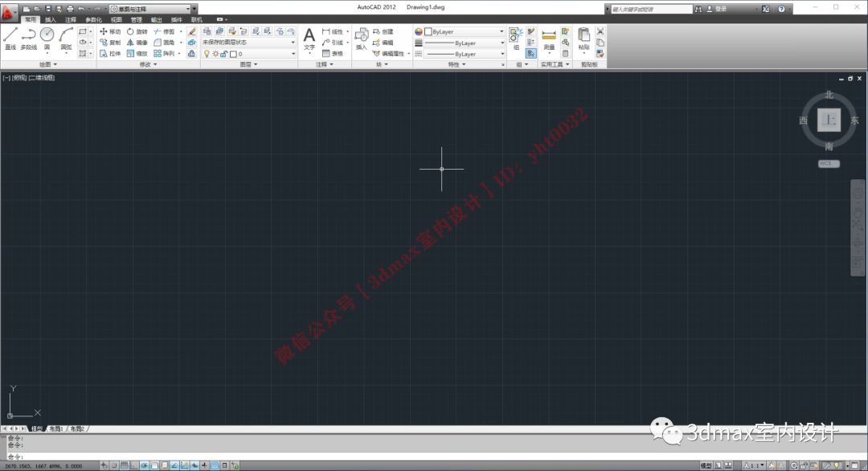Image resolution: width=868 pixels, height=471 pixels.
Task: Expand the Utilities (实用工具) panel
Action: tap(555, 64)
